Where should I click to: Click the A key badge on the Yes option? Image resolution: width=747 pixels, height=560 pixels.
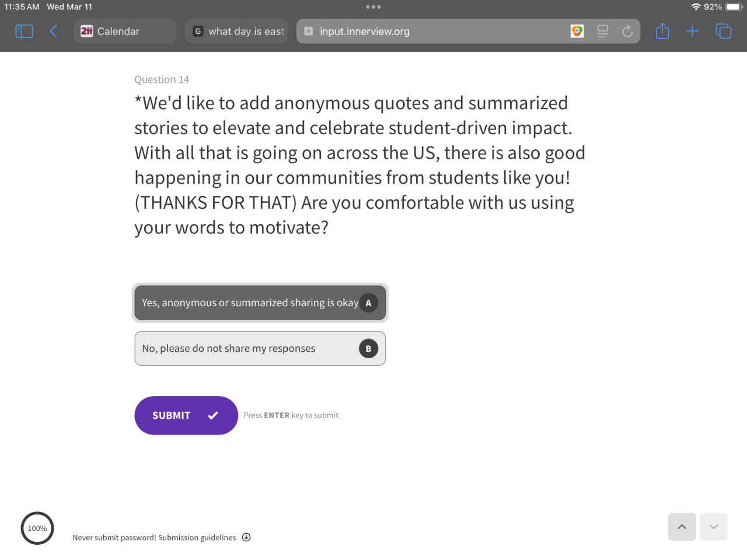coord(368,303)
